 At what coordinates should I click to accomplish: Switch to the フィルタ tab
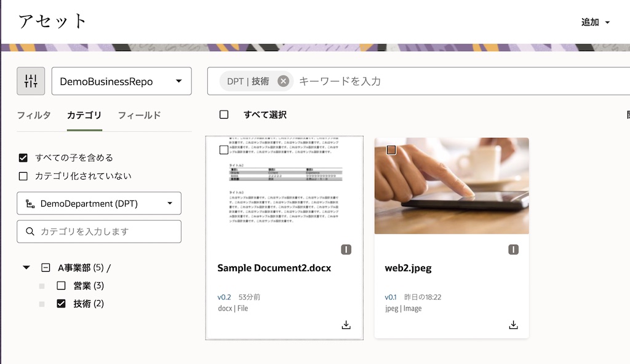point(35,115)
